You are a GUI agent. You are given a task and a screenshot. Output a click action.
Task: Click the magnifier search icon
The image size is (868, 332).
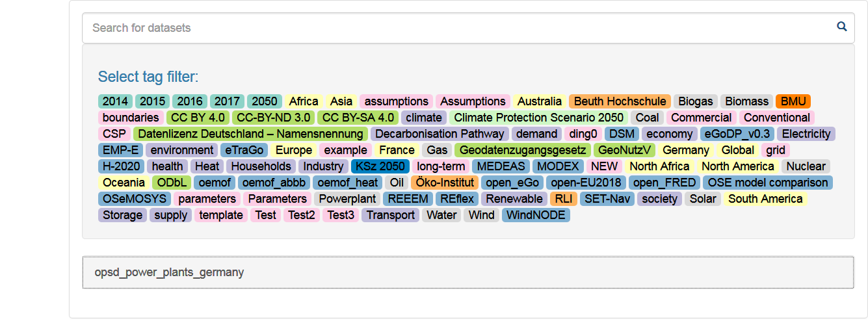point(842,27)
